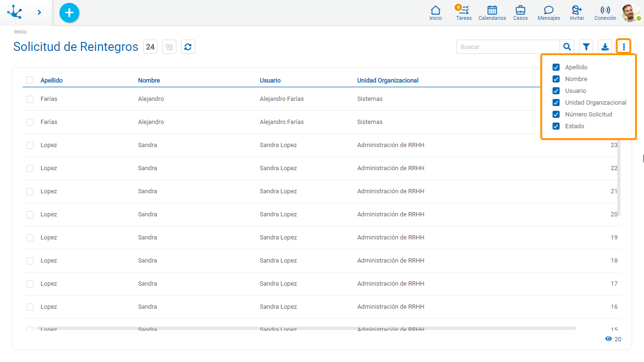644x362 pixels.
Task: Open the filter funnel icon
Action: click(586, 47)
